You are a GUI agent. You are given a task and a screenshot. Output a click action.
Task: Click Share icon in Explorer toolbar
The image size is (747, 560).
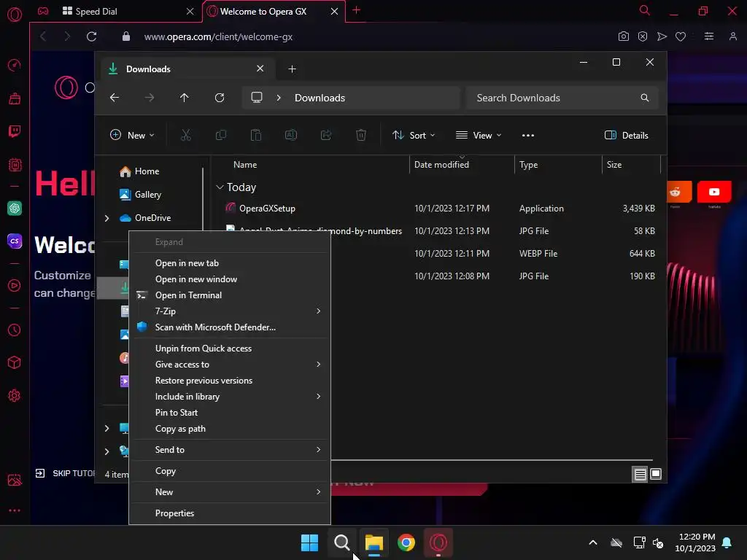tap(326, 135)
